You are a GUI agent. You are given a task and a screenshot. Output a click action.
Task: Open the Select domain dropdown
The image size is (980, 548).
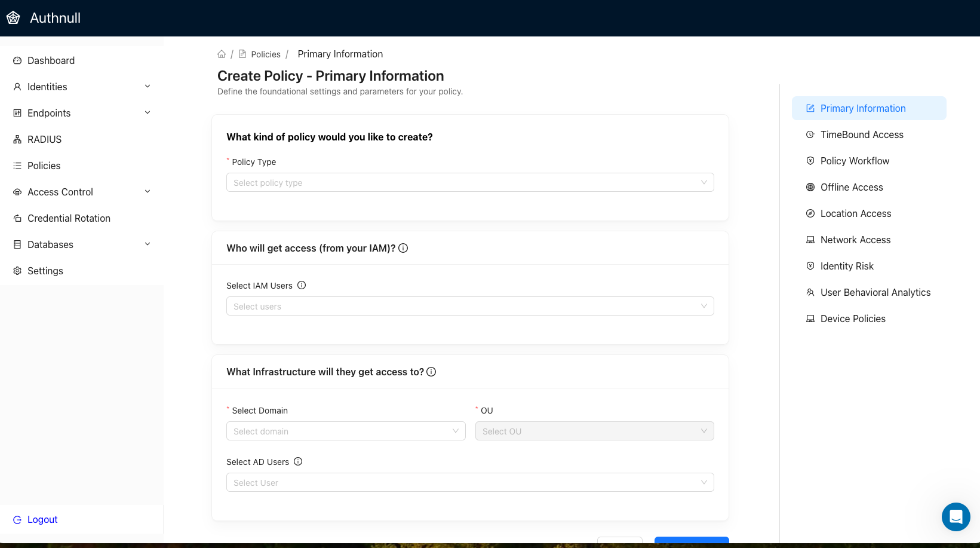346,431
